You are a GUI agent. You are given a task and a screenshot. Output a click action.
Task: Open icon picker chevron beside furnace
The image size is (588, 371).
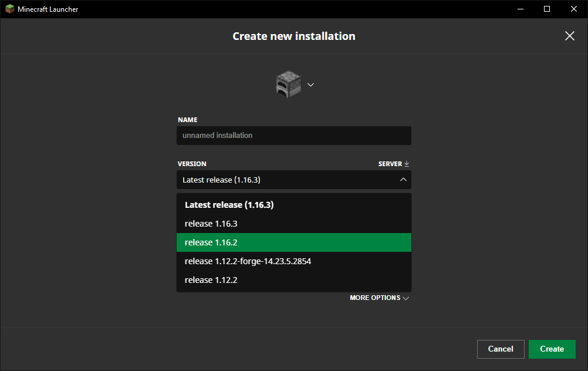coord(311,85)
